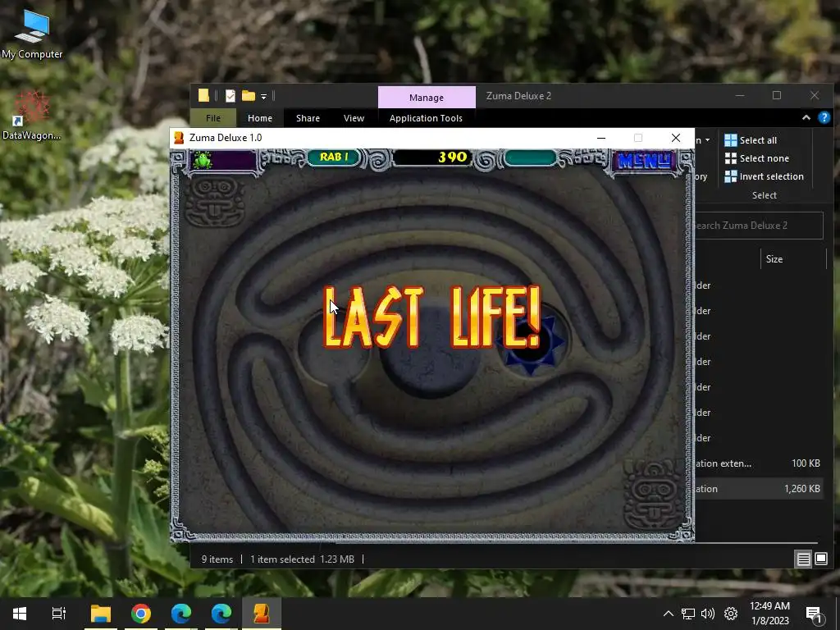This screenshot has width=840, height=630.
Task: Click the settings gear tray icon
Action: (x=731, y=614)
